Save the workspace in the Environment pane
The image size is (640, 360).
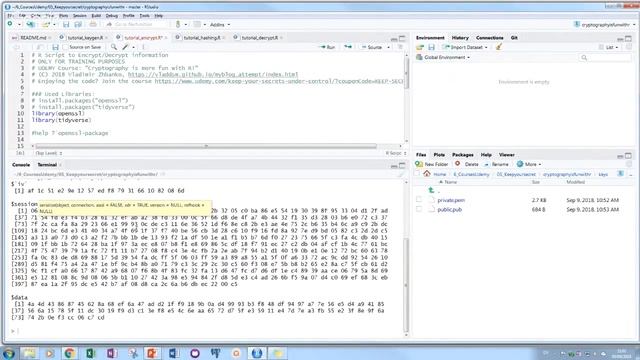(431, 47)
